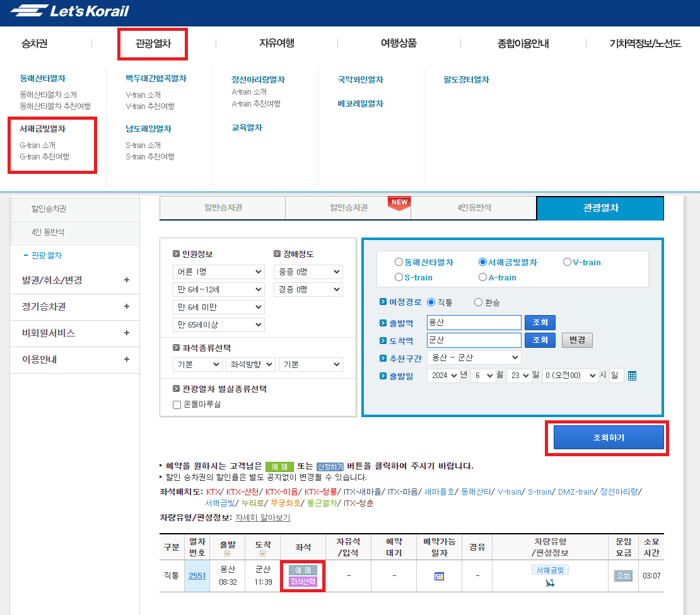Open the day 23 dropdown

click(520, 376)
